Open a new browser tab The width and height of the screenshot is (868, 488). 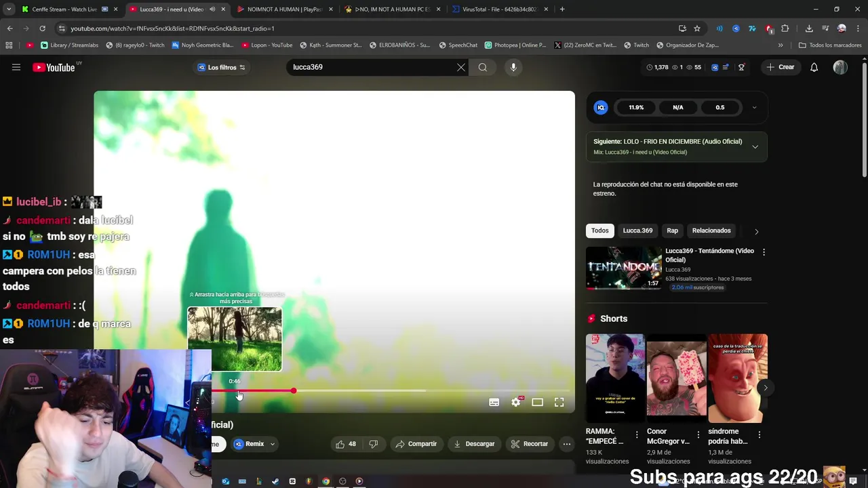pyautogui.click(x=562, y=9)
